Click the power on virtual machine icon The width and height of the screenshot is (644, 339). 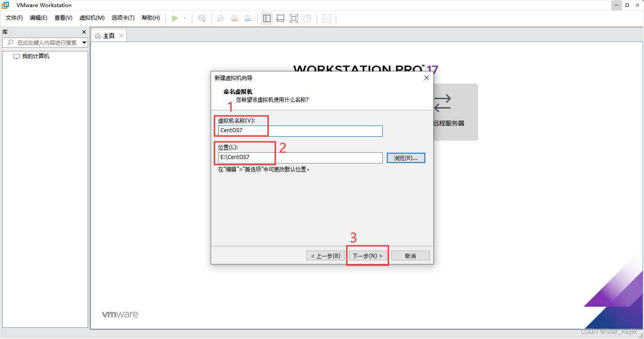pos(176,18)
